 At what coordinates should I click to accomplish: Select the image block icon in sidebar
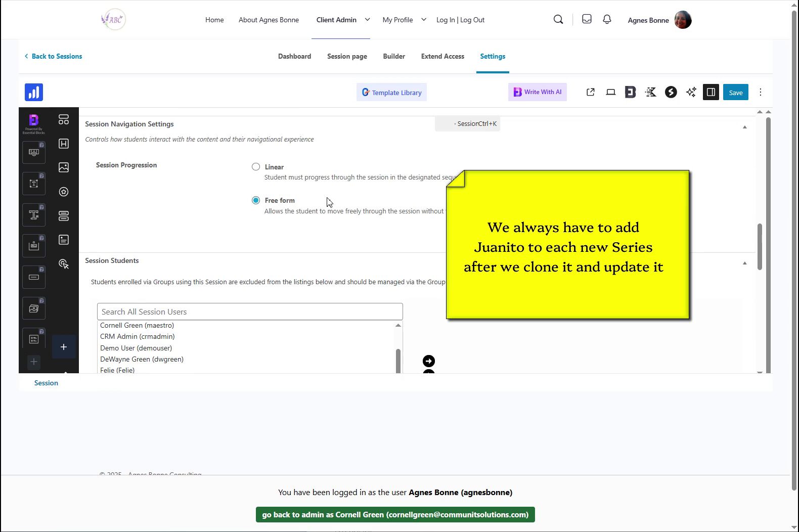(x=64, y=167)
